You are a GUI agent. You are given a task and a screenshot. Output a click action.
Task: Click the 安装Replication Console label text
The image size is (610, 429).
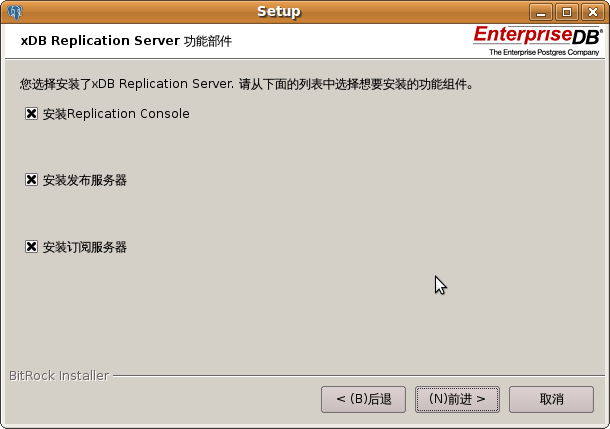point(116,114)
